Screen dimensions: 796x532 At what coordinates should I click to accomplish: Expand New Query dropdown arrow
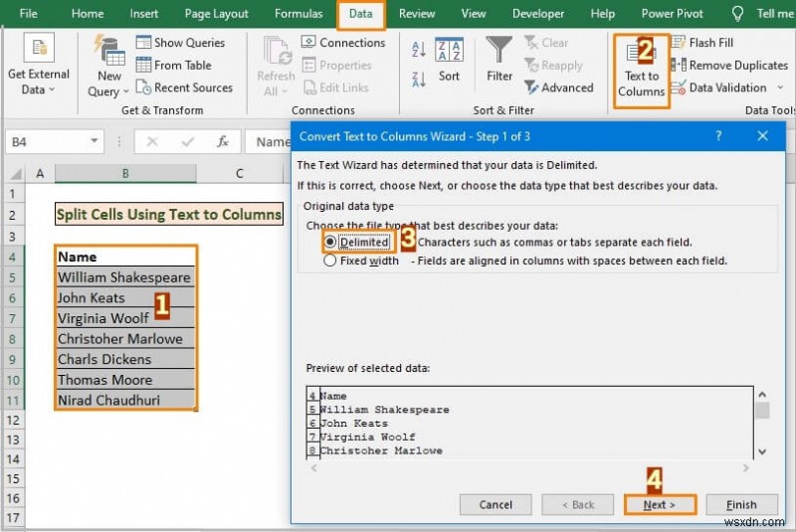pos(126,91)
